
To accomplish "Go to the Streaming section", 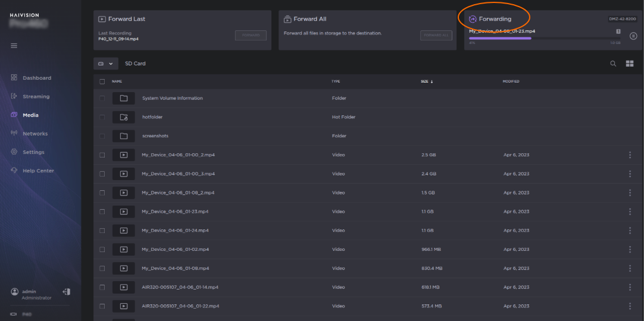I will pos(36,96).
